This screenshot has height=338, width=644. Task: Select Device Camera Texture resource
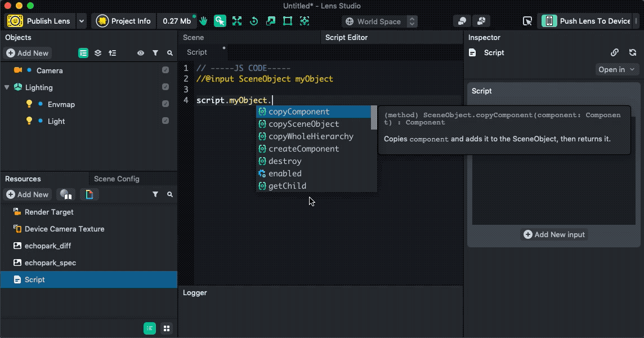65,229
